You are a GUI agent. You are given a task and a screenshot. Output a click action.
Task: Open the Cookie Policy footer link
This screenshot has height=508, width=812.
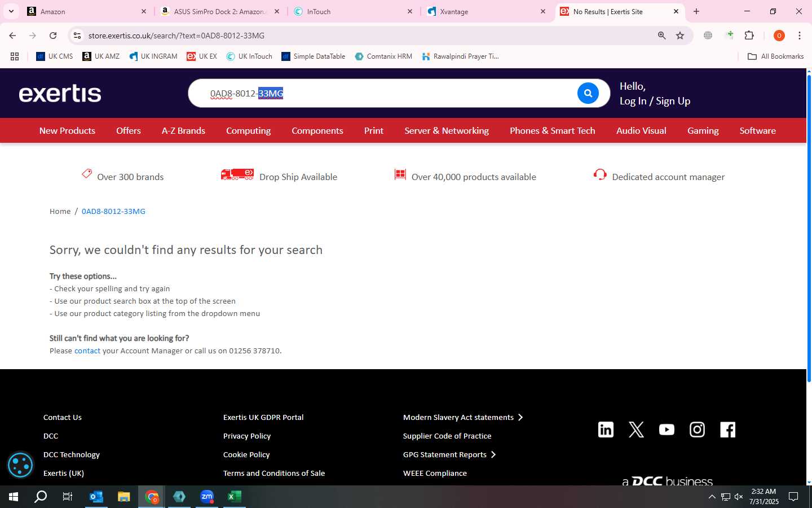pos(246,454)
